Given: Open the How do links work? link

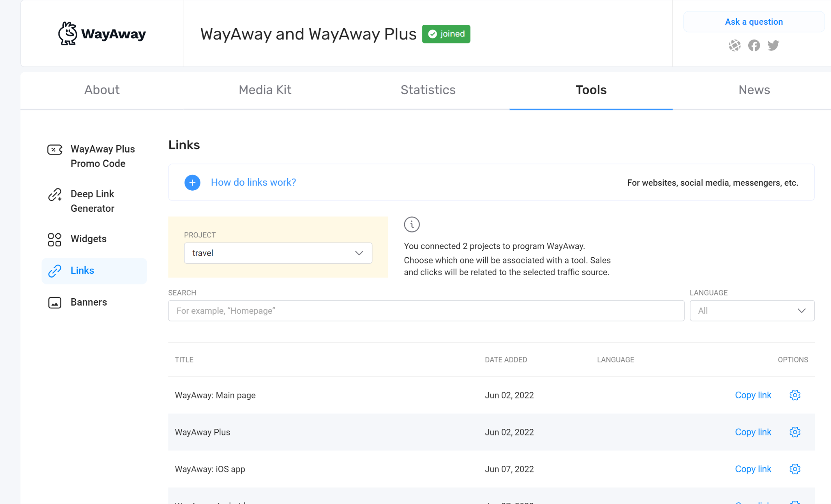Looking at the screenshot, I should [253, 183].
